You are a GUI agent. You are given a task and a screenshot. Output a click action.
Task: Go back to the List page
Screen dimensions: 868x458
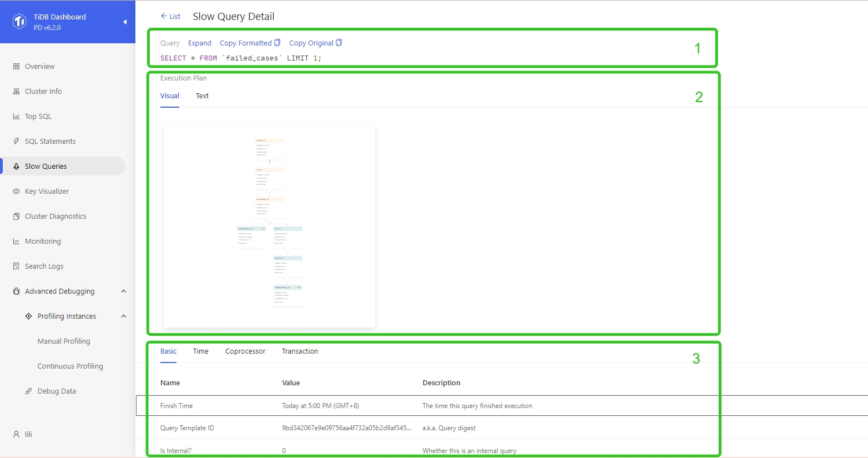pos(170,17)
